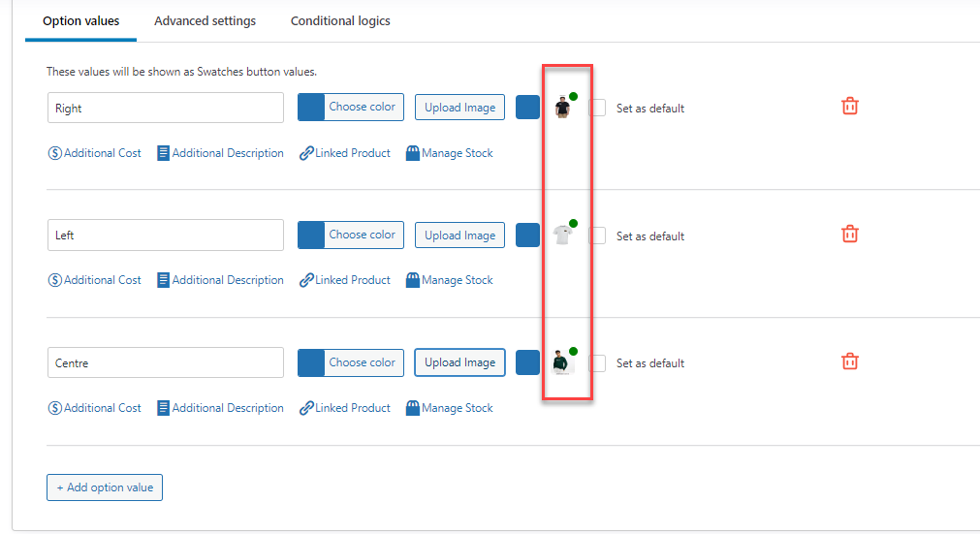Image resolution: width=980 pixels, height=534 pixels.
Task: Select the Option values tab
Action: click(x=81, y=20)
